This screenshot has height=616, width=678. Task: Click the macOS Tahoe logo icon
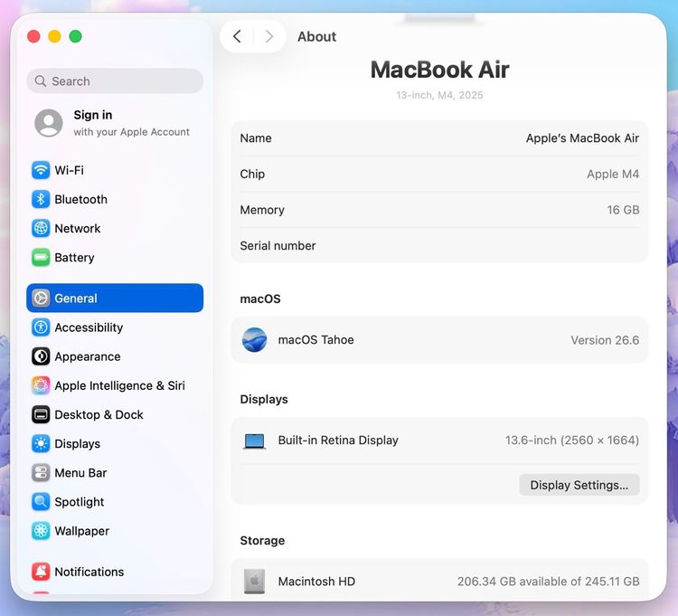254,339
